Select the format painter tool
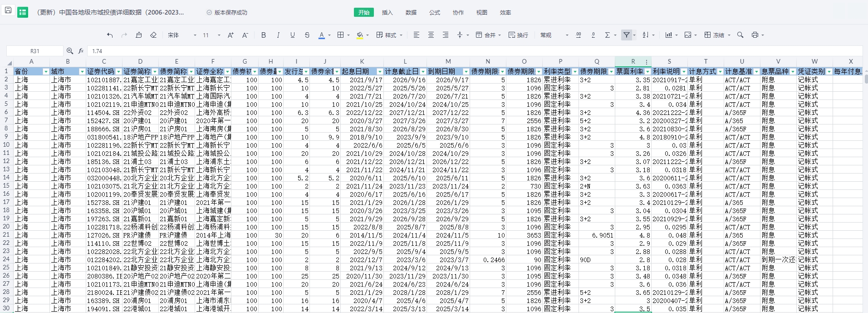868x313 pixels. click(x=139, y=35)
